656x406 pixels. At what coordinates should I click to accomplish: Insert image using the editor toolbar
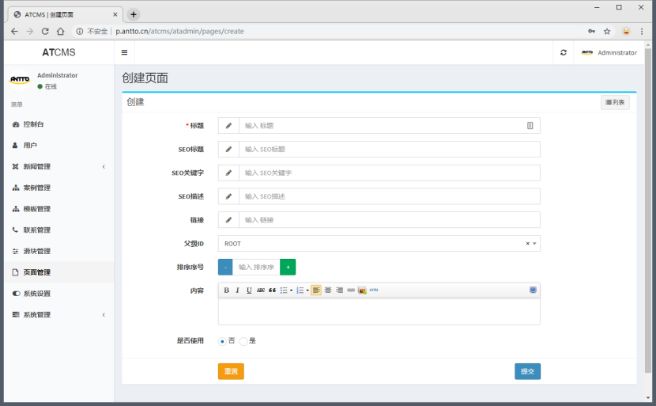click(x=362, y=290)
